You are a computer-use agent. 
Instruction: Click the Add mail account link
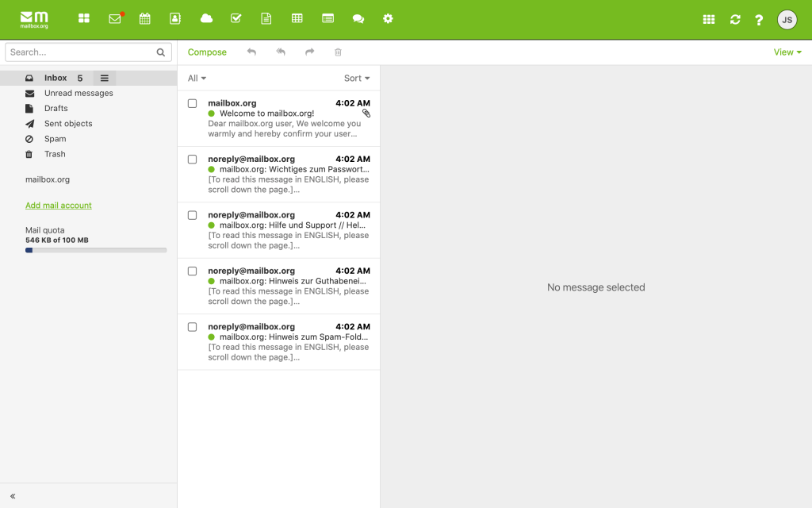(59, 206)
